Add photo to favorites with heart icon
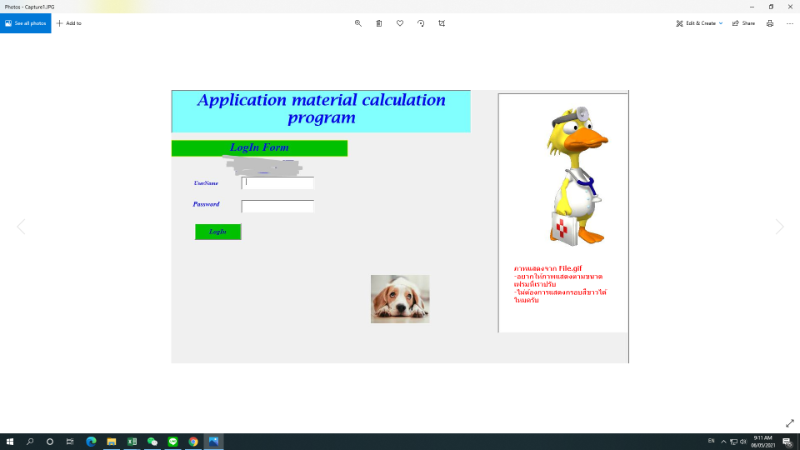Viewport: 800px width, 450px height. click(400, 23)
